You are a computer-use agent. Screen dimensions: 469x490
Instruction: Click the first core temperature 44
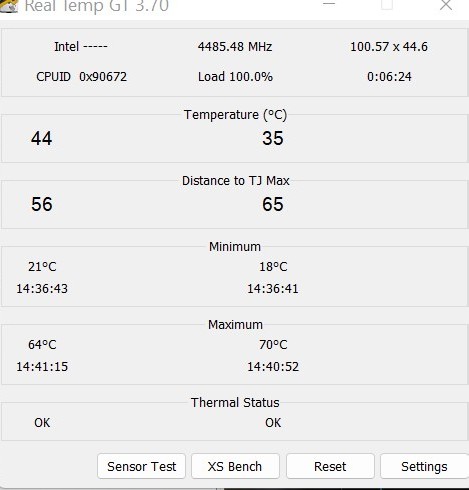tap(42, 138)
